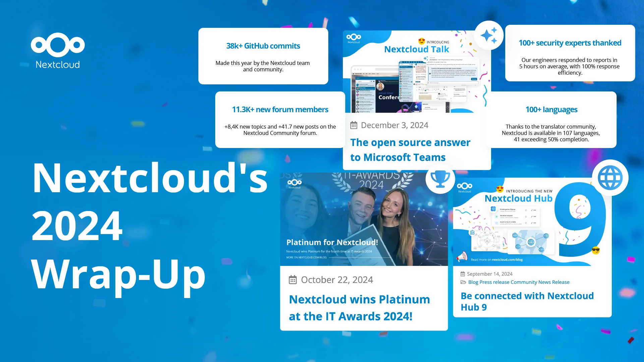The width and height of the screenshot is (644, 362).
Task: Click the sparkle stars circle icon
Action: tap(489, 35)
